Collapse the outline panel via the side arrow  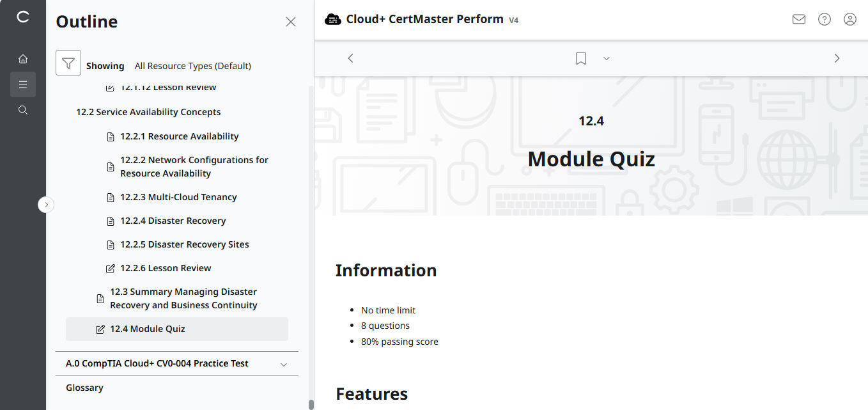click(46, 204)
